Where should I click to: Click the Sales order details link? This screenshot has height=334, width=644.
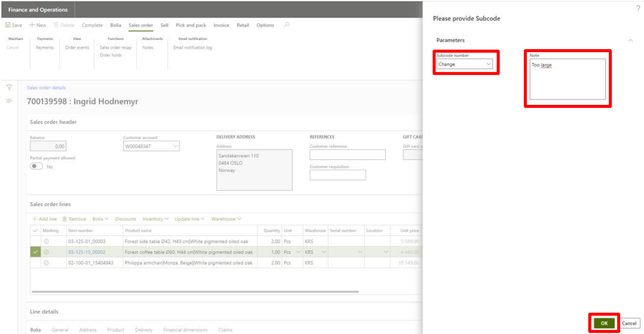tap(46, 88)
